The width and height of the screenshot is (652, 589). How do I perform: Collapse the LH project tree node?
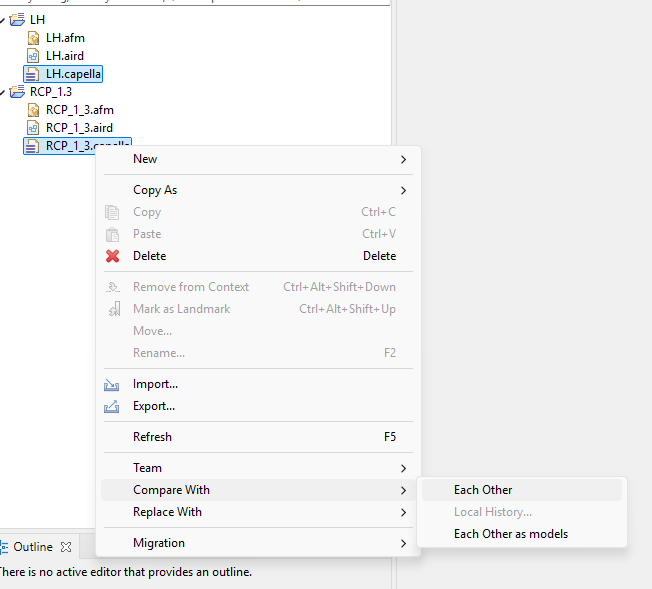(3, 20)
